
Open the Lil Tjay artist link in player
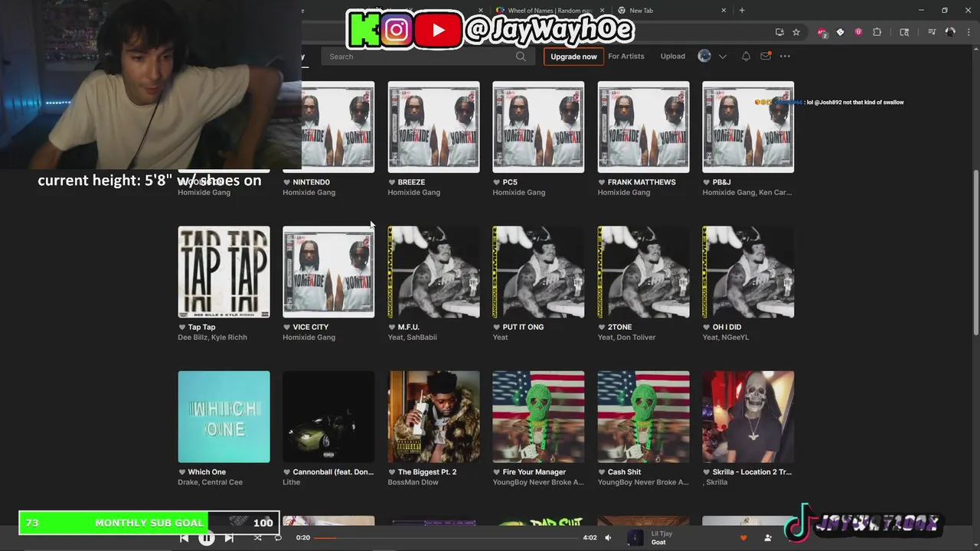tap(661, 533)
